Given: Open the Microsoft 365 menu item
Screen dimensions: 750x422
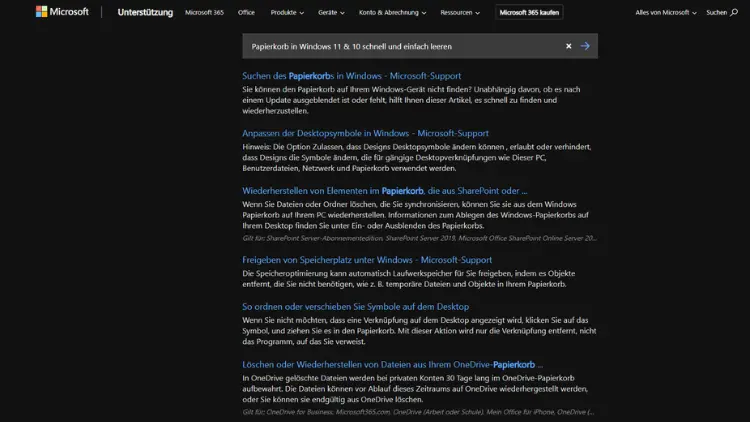Looking at the screenshot, I should click(204, 12).
